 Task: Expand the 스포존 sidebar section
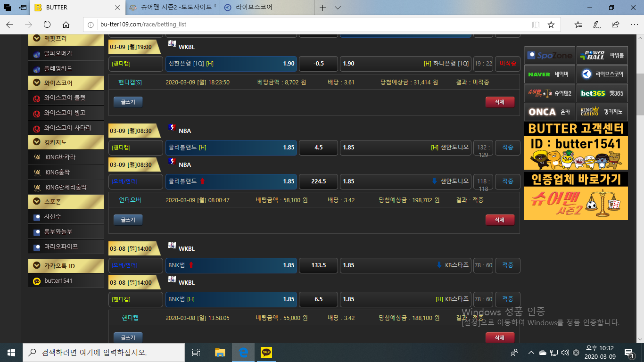37,201
